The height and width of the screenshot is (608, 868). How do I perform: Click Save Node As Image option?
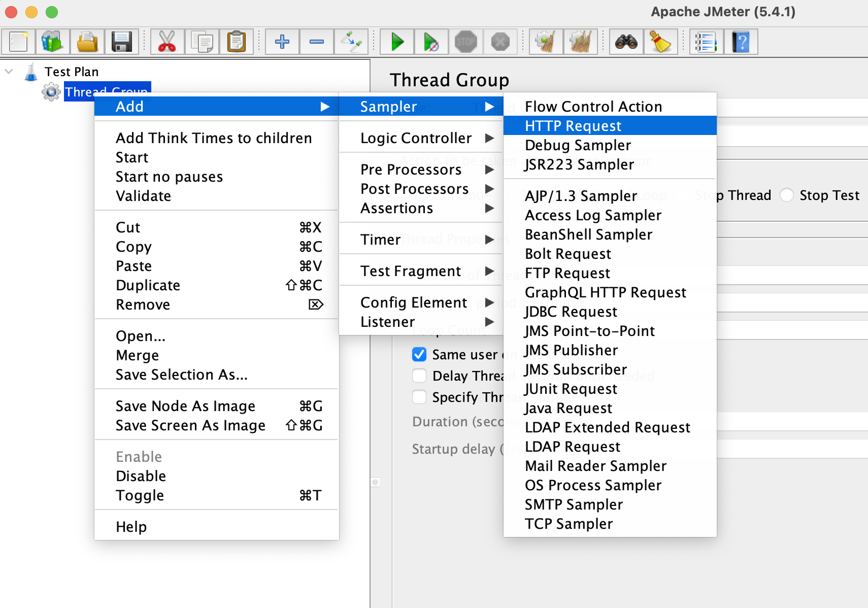[217, 406]
